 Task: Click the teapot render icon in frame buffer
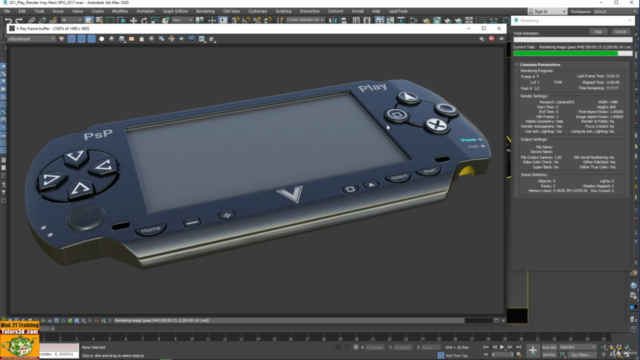pyautogui.click(x=502, y=39)
